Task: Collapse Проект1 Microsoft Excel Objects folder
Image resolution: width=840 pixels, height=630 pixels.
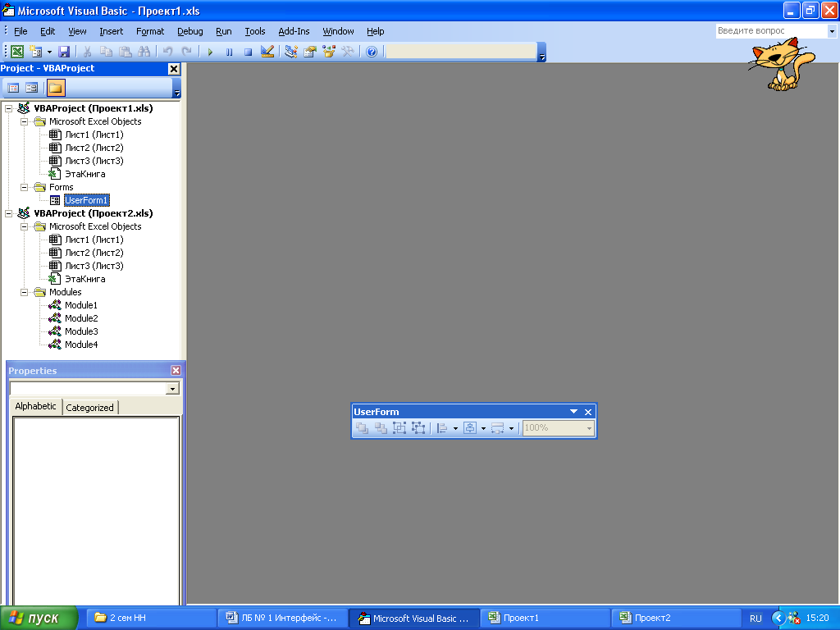Action: [x=24, y=121]
